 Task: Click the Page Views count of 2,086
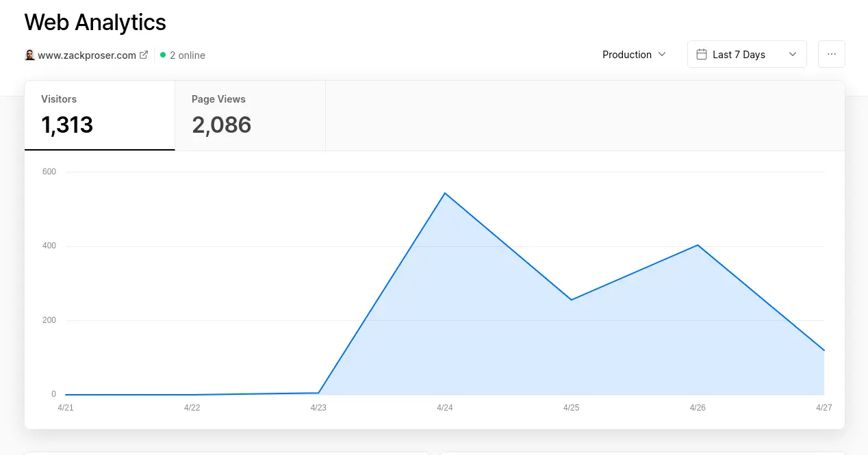click(x=222, y=125)
